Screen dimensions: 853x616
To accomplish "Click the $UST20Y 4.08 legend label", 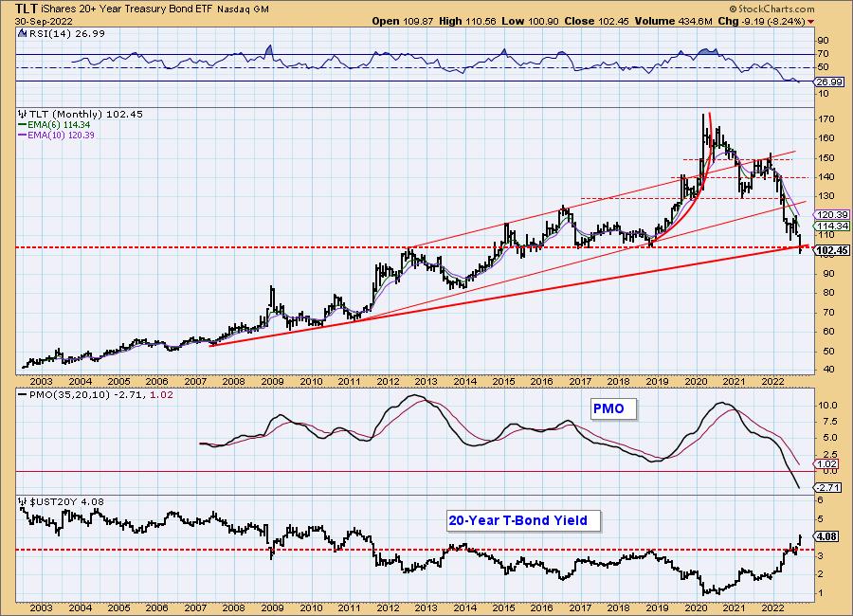I will coord(66,501).
